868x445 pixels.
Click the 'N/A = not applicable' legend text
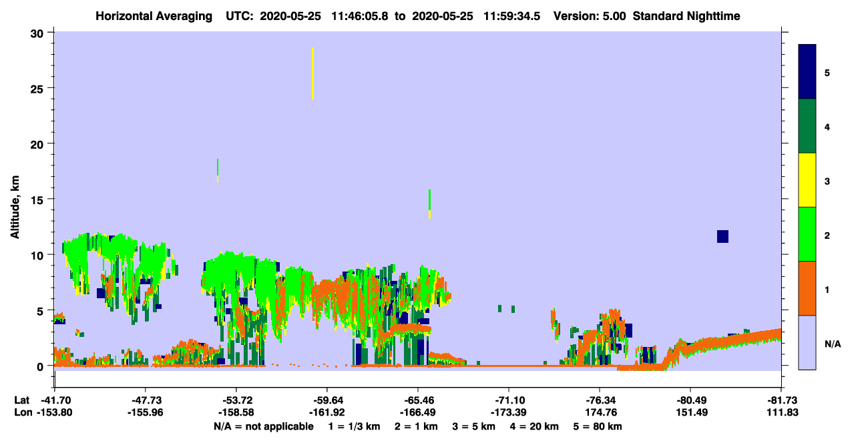pyautogui.click(x=263, y=426)
